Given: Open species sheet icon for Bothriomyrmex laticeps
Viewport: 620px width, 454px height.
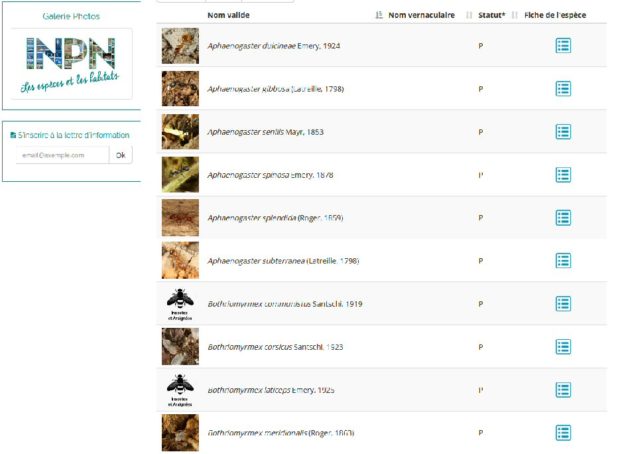Looking at the screenshot, I should coord(563,390).
